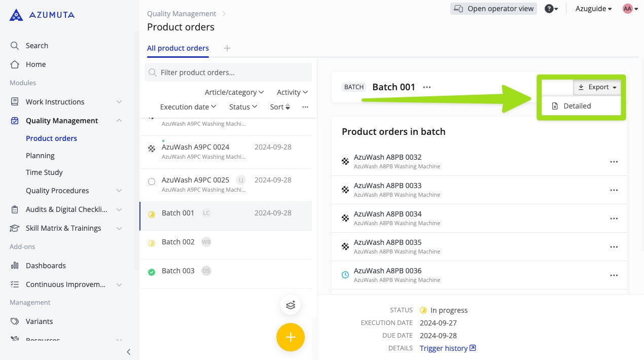Click three dots next to Batch 001 title
Image resolution: width=644 pixels, height=360 pixels.
(x=427, y=87)
